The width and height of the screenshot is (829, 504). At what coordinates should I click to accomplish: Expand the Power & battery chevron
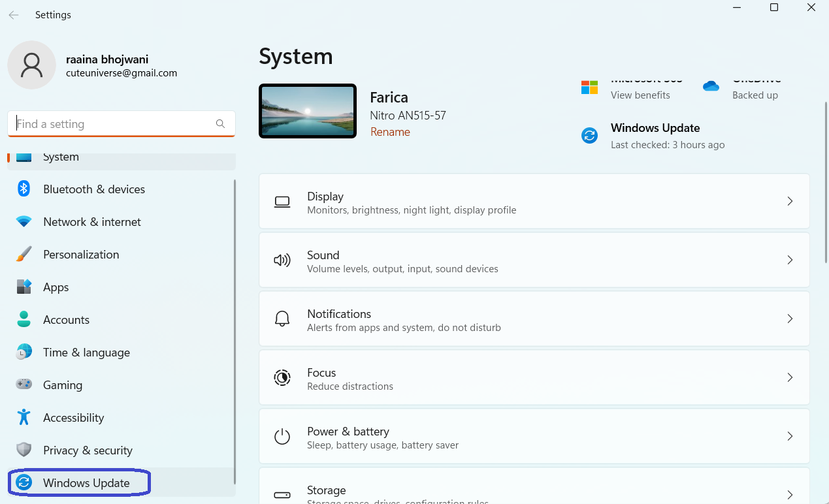[x=790, y=436]
